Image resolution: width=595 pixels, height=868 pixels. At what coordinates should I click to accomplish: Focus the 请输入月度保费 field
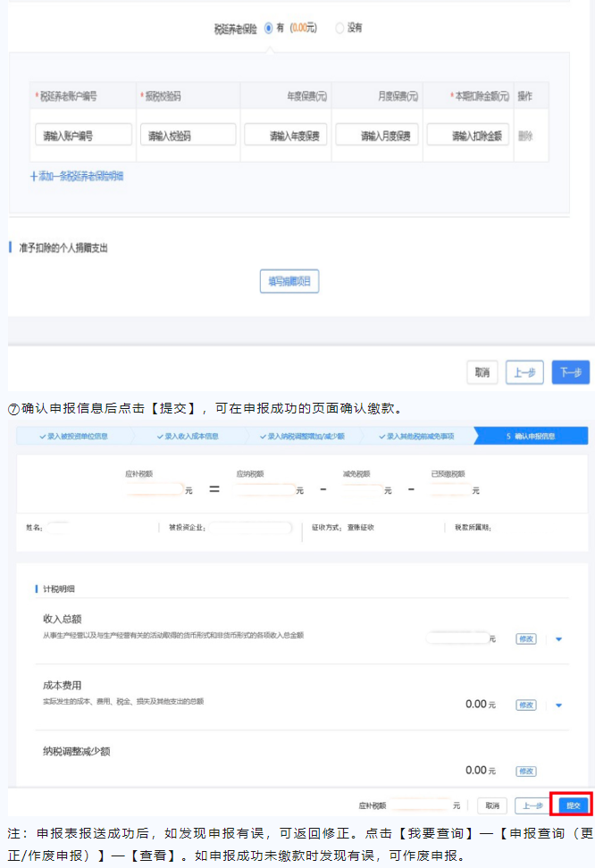[377, 136]
